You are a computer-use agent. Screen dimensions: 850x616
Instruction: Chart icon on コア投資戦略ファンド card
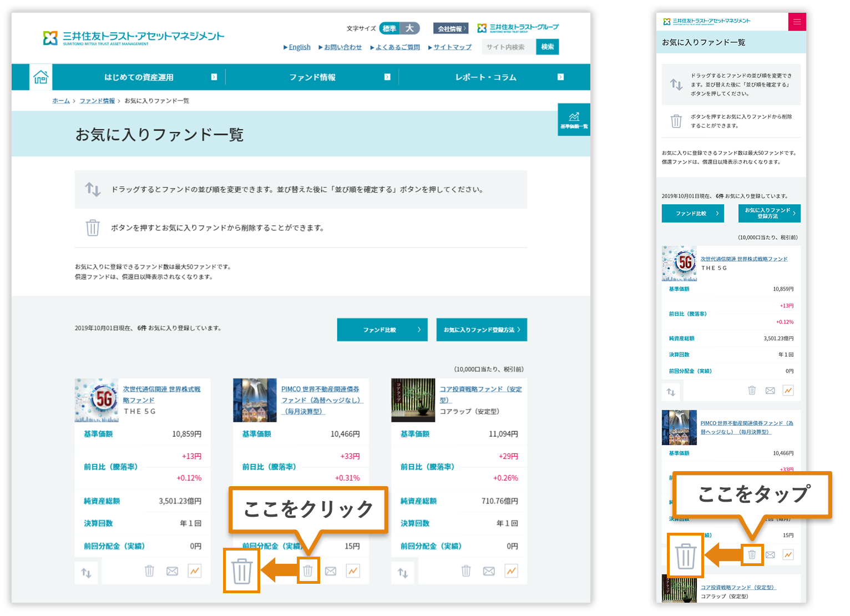[512, 570]
